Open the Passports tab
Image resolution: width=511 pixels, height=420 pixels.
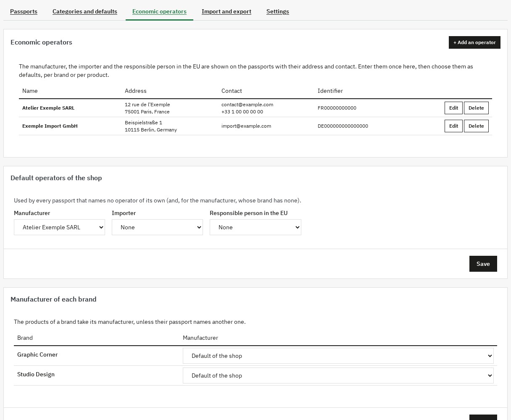[x=24, y=11]
